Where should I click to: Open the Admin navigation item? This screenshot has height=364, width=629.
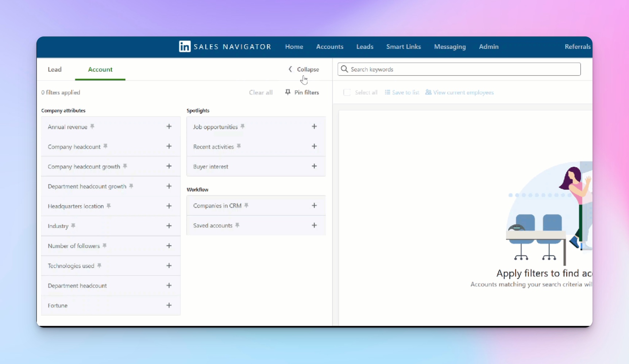coord(489,47)
